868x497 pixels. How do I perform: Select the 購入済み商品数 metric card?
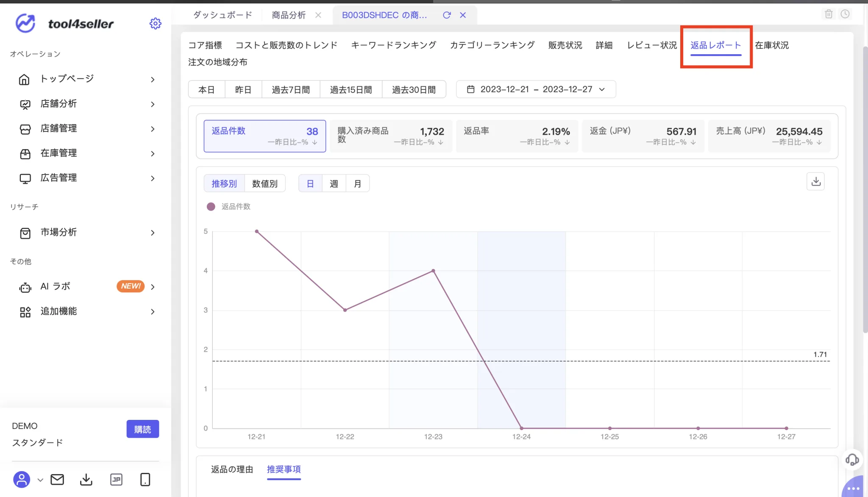click(x=391, y=136)
